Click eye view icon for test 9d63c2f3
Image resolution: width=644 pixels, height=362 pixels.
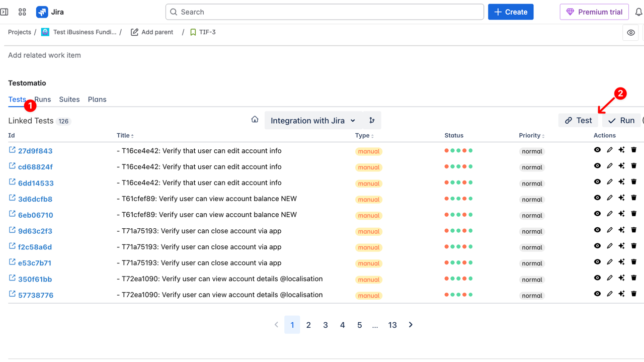pyautogui.click(x=597, y=230)
